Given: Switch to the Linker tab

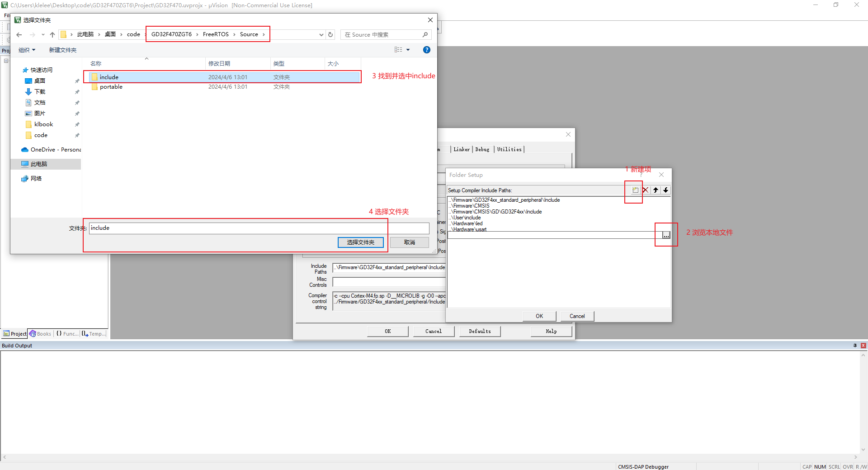Looking at the screenshot, I should point(462,149).
